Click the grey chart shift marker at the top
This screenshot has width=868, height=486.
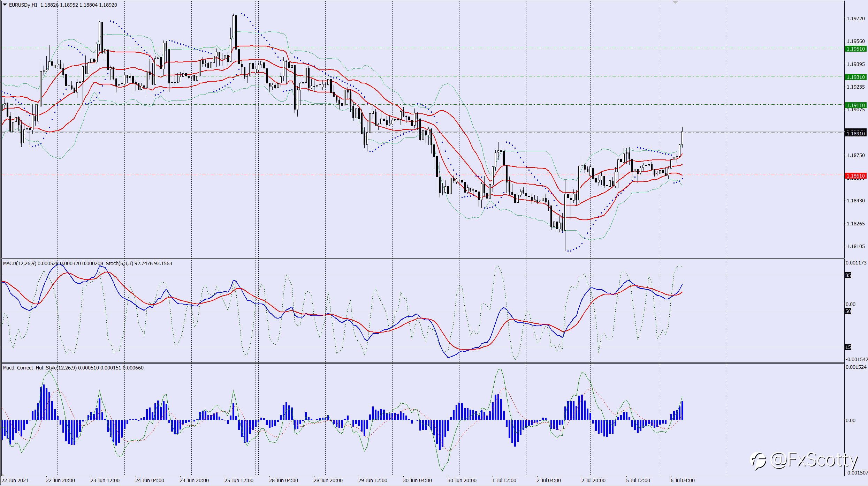(675, 2)
